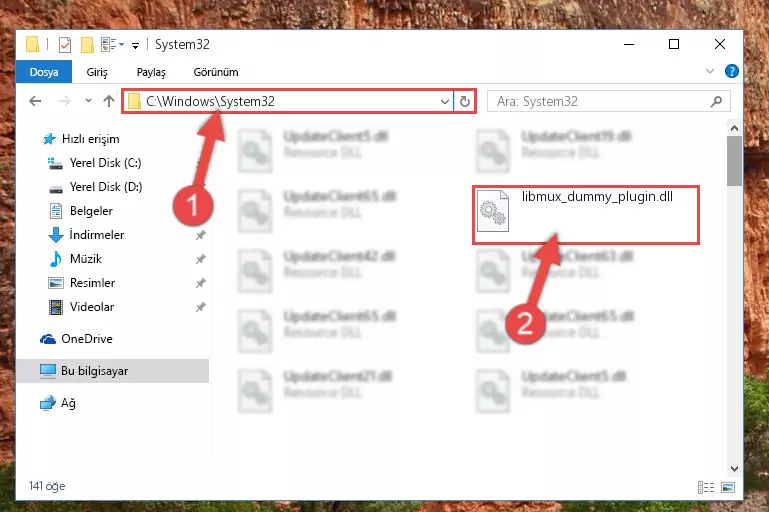Open Müzik folder in sidebar
The height and width of the screenshot is (512, 769).
[x=76, y=259]
